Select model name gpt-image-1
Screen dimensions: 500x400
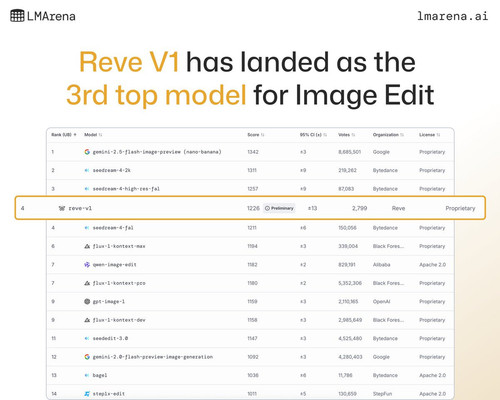(109, 302)
